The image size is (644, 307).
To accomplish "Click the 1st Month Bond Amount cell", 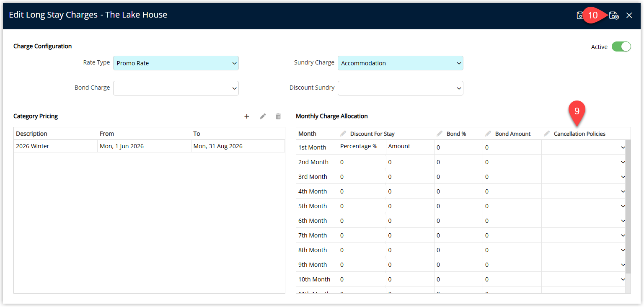I will coord(512,147).
